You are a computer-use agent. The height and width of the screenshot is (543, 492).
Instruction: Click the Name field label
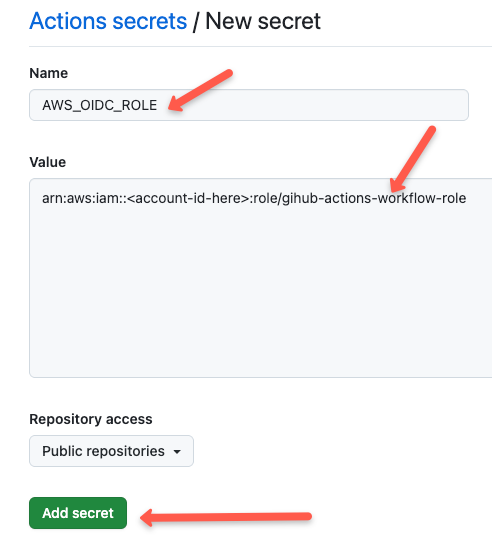point(48,73)
